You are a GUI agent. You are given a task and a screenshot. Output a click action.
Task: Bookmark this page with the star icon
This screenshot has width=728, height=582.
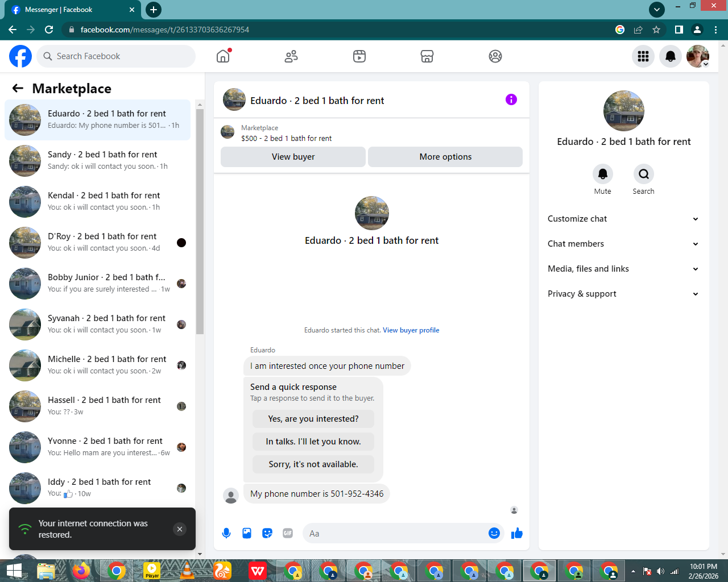click(x=656, y=30)
